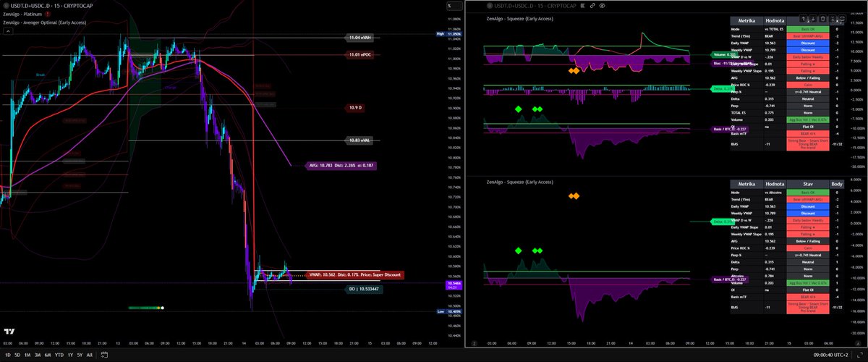
Task: Click the upper pane Delta green label
Action: (x=723, y=88)
